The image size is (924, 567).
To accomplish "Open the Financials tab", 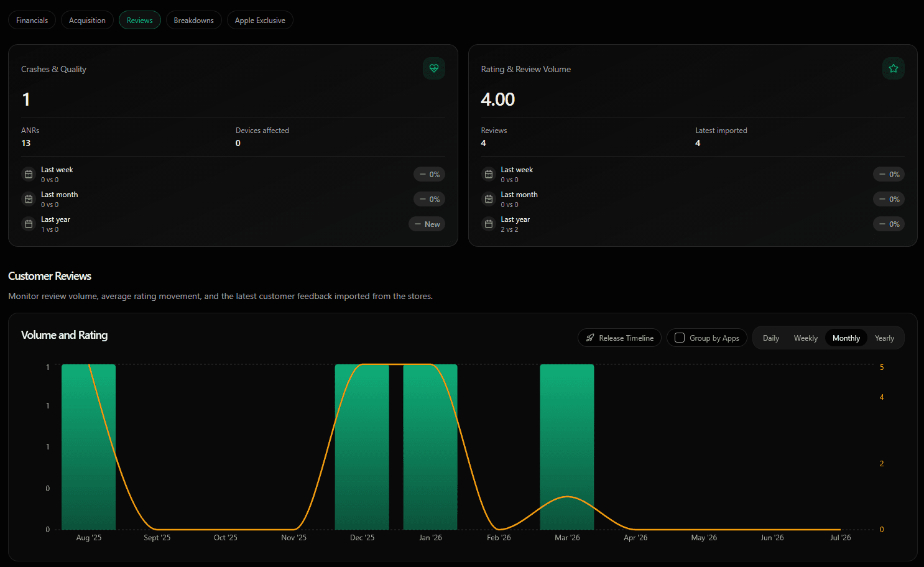I will pos(32,21).
